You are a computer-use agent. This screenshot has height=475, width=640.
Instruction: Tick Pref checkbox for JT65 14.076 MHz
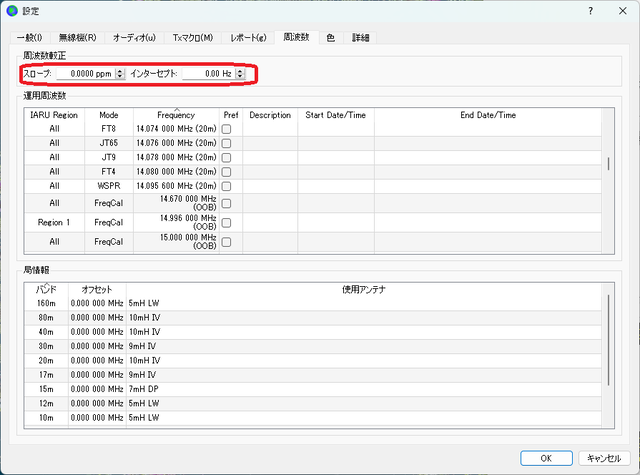(x=226, y=143)
